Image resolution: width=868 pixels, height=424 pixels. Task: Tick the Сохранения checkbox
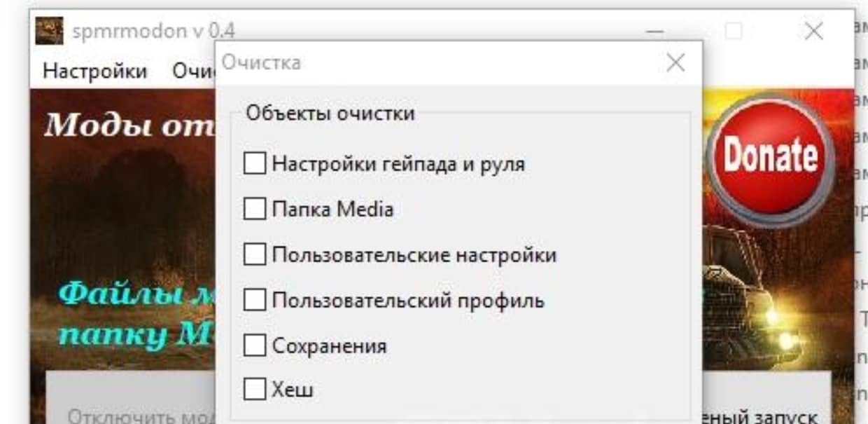255,346
